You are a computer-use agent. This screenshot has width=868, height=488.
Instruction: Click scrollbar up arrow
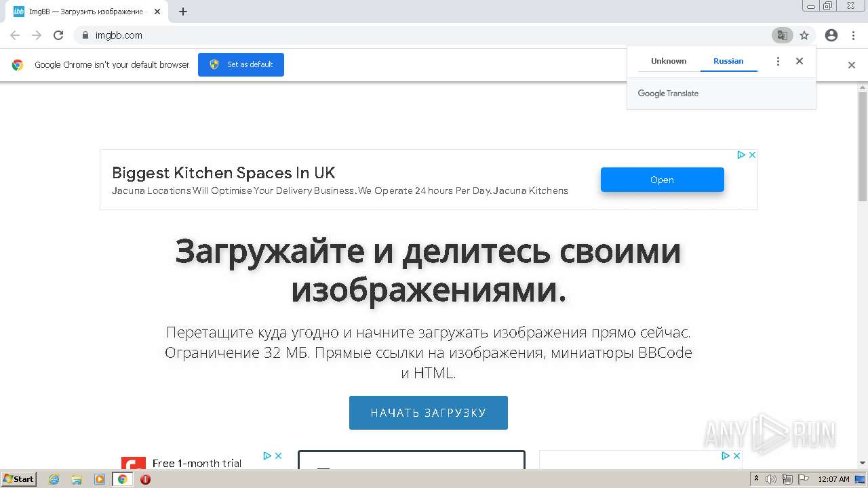[863, 87]
